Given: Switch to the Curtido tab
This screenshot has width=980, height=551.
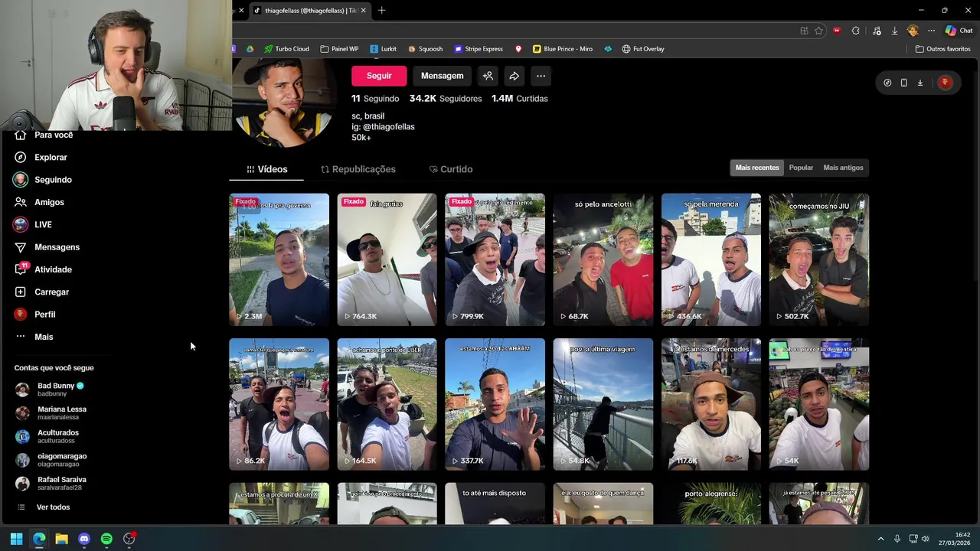Looking at the screenshot, I should 450,169.
